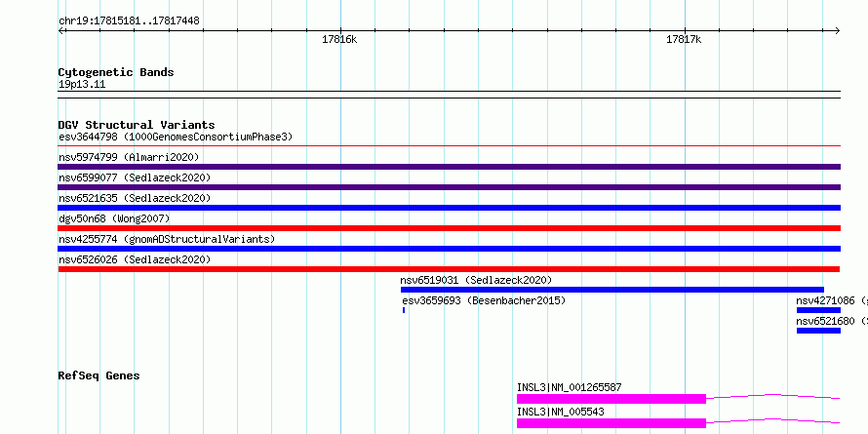868x434 pixels.
Task: Open the nsv5974799 (Almarri2020) label
Action: [129, 157]
